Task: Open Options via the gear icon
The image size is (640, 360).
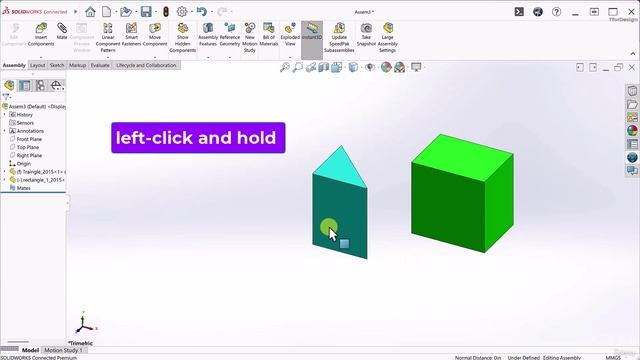Action: (x=182, y=12)
